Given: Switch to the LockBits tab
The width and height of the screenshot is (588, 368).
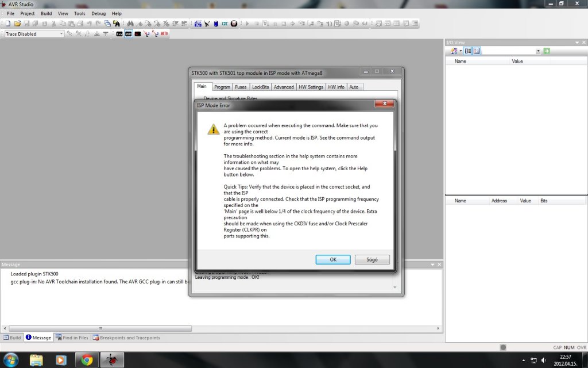Looking at the screenshot, I should click(260, 87).
